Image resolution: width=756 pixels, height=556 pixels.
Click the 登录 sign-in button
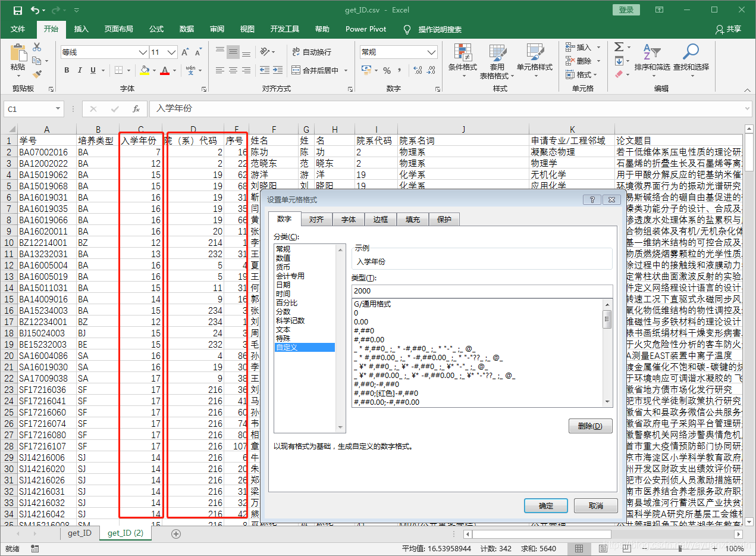point(626,10)
